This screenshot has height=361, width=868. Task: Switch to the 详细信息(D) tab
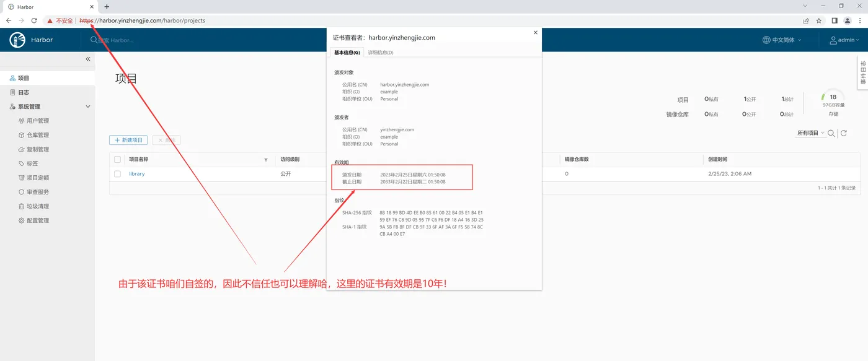pos(381,53)
